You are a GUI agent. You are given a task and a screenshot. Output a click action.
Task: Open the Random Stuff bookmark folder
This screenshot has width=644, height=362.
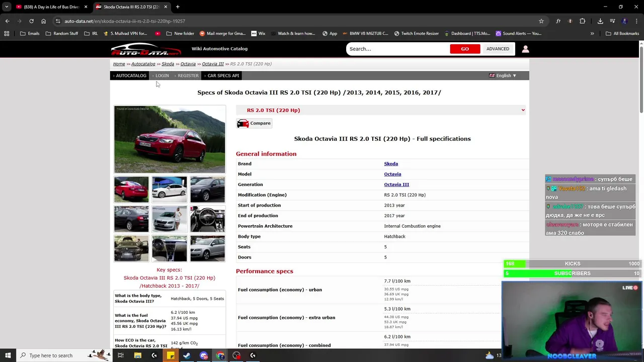[x=62, y=34]
